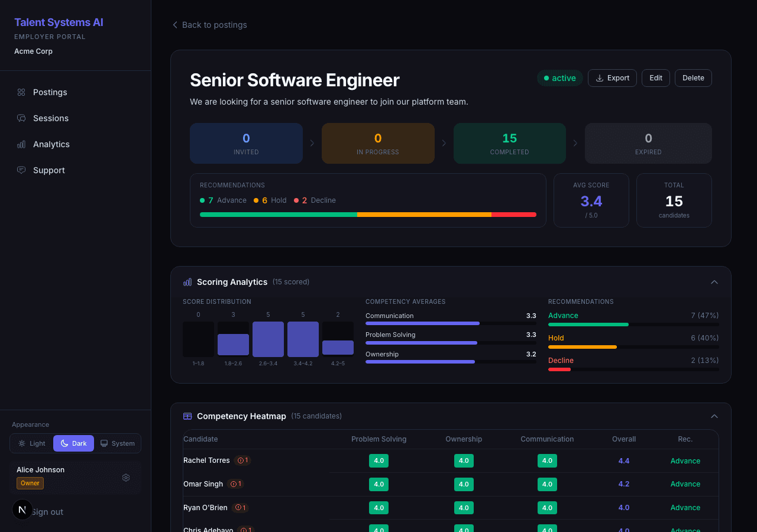This screenshot has width=757, height=532.
Task: Click the Sessions chat icon in sidebar
Action: (x=21, y=118)
